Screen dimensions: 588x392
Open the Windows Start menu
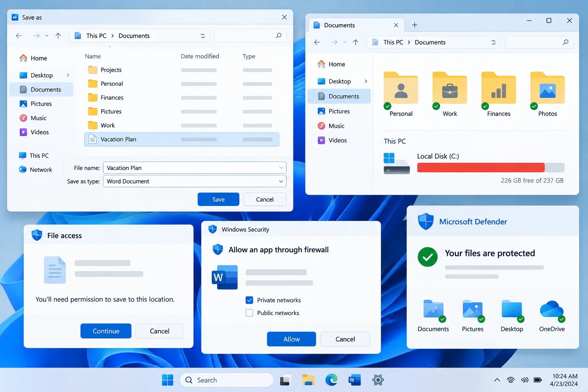[x=167, y=380]
